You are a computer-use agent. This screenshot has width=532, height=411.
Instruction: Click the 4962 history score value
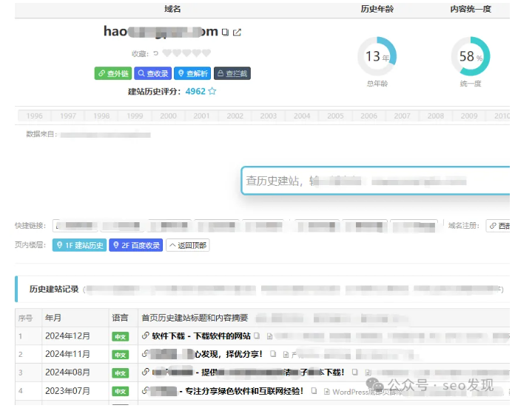[x=195, y=91]
